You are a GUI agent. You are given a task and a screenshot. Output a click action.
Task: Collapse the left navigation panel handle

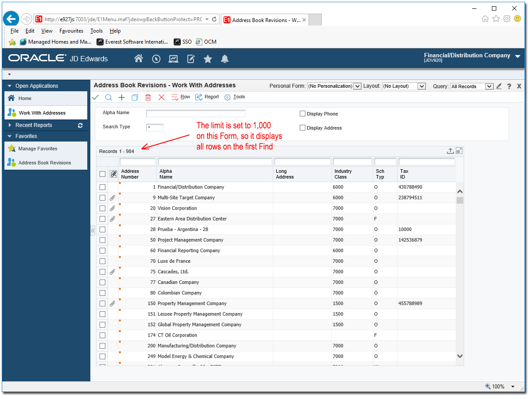93,231
